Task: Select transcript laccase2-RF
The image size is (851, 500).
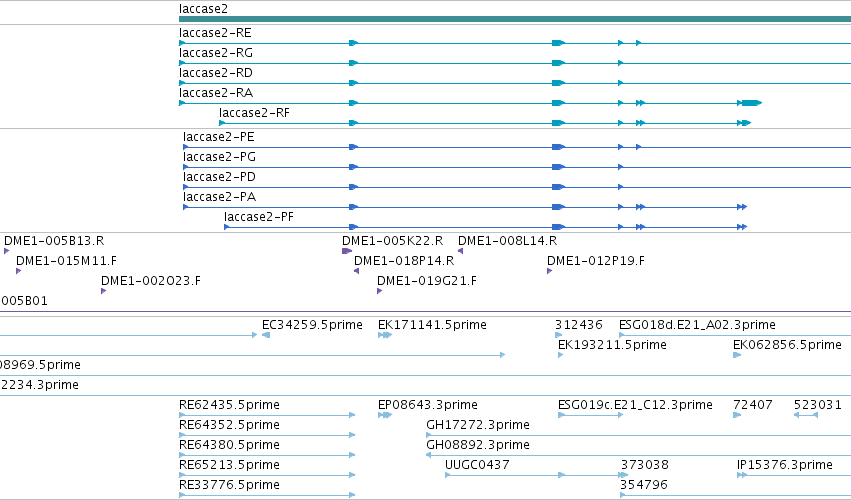Action: 254,113
